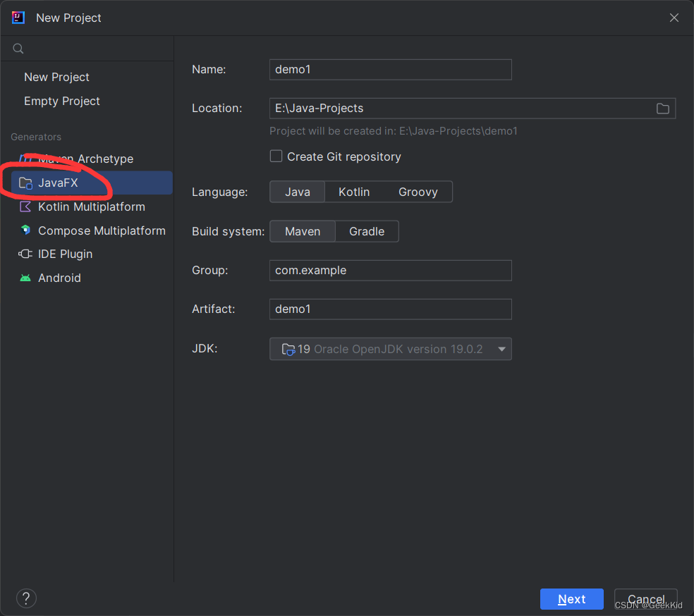Click the JDK folder icon

(288, 350)
